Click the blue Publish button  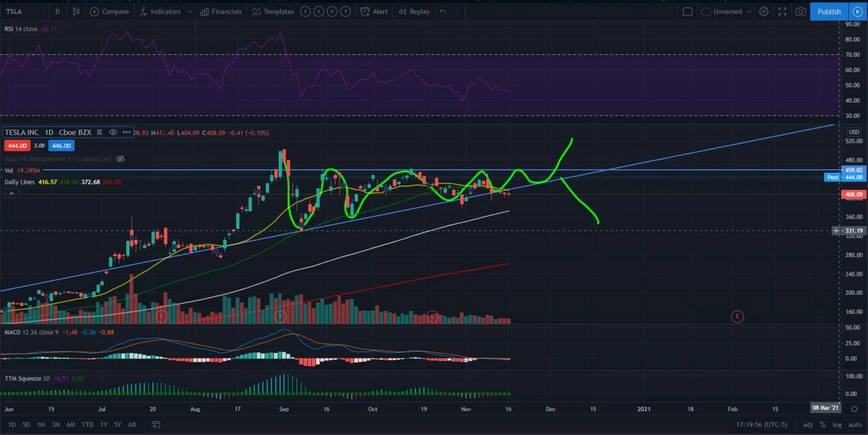pos(829,12)
